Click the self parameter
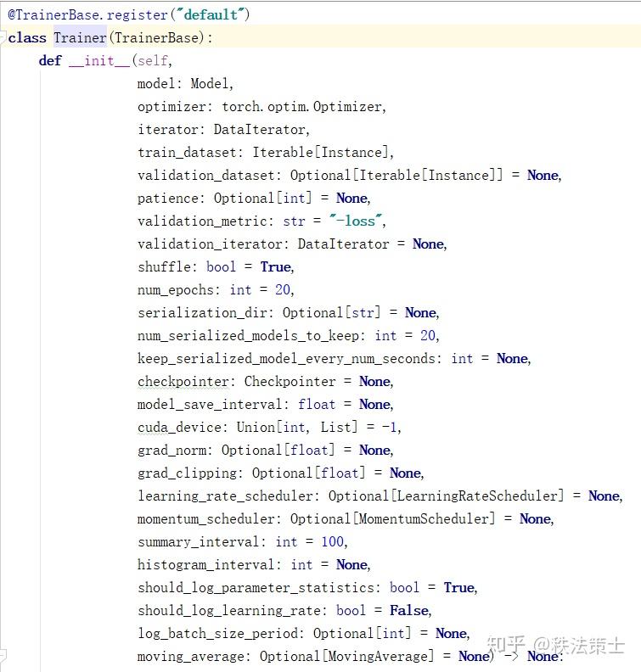 [152, 61]
